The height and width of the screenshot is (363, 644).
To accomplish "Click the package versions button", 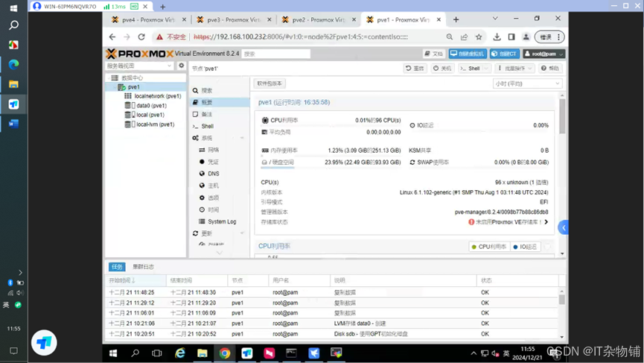I will [270, 83].
